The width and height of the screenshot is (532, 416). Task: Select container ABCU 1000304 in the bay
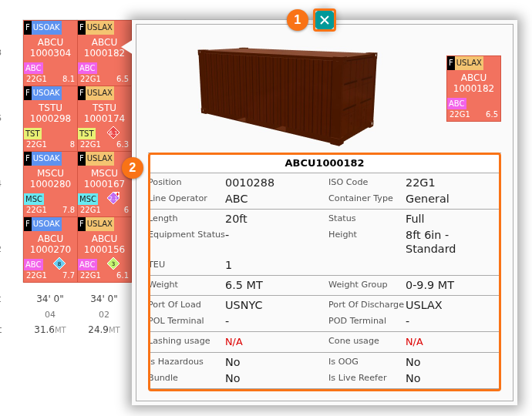pos(50,52)
